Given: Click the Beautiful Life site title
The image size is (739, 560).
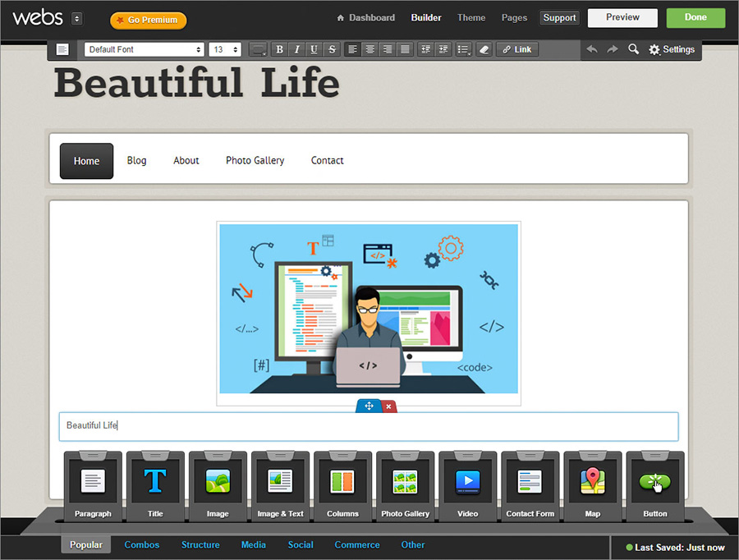Looking at the screenshot, I should 196,83.
